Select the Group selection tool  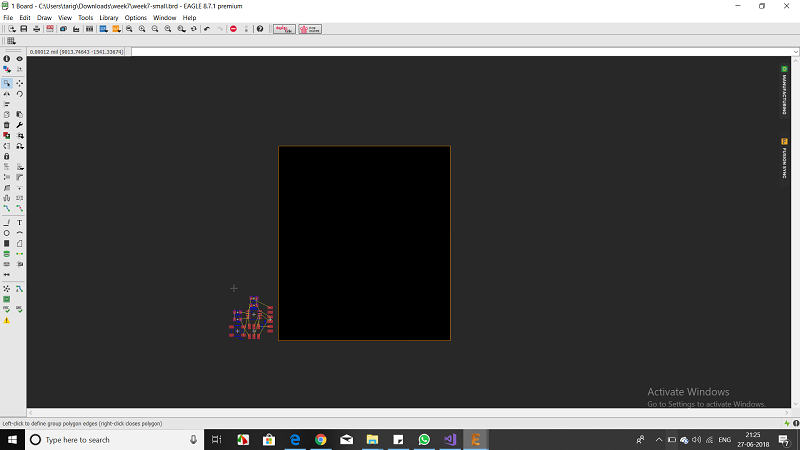click(7, 83)
